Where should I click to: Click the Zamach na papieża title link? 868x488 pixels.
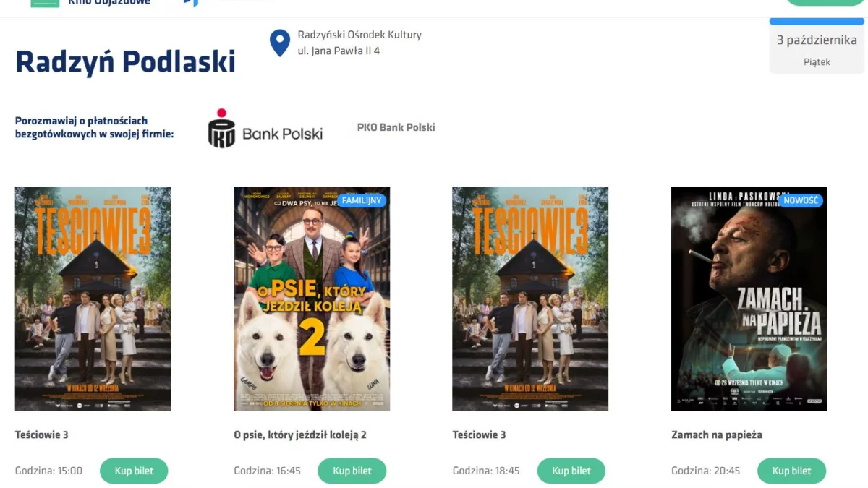pyautogui.click(x=717, y=435)
